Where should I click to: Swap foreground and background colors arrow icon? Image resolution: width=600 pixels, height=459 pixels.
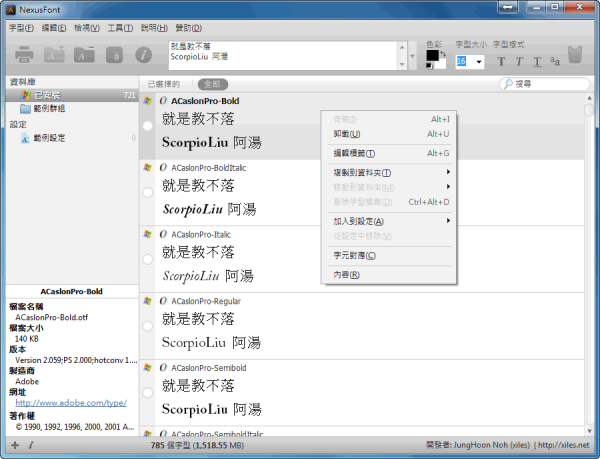pyautogui.click(x=443, y=54)
